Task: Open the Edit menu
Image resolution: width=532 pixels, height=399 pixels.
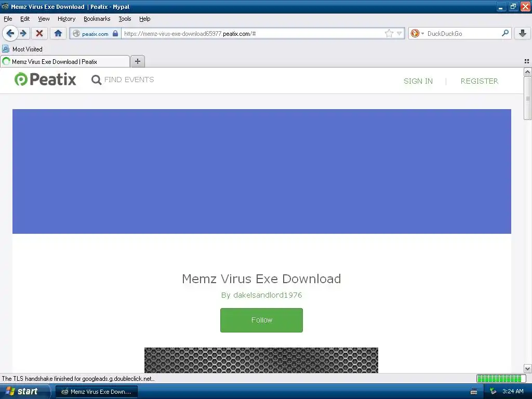Action: click(x=25, y=19)
